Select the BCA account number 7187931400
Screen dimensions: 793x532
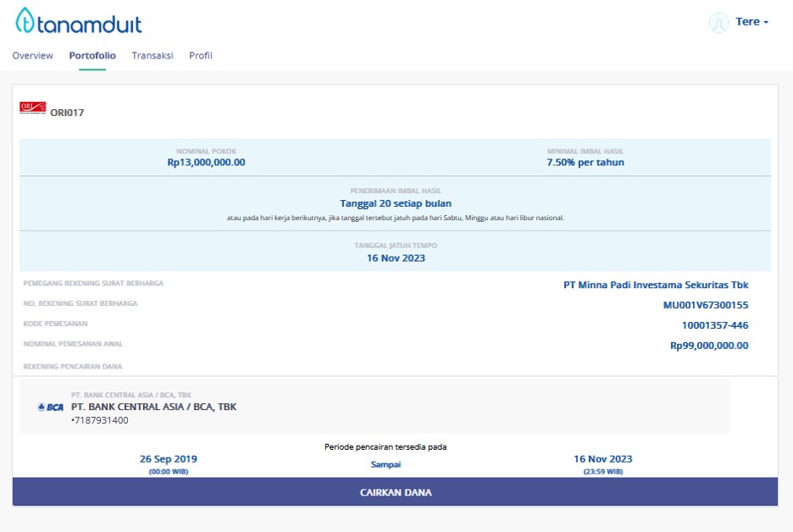click(x=100, y=421)
